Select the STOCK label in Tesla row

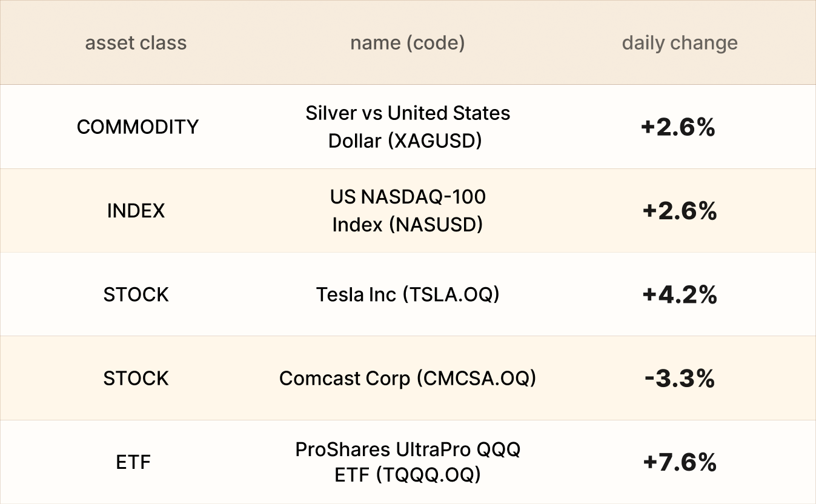[x=136, y=294]
